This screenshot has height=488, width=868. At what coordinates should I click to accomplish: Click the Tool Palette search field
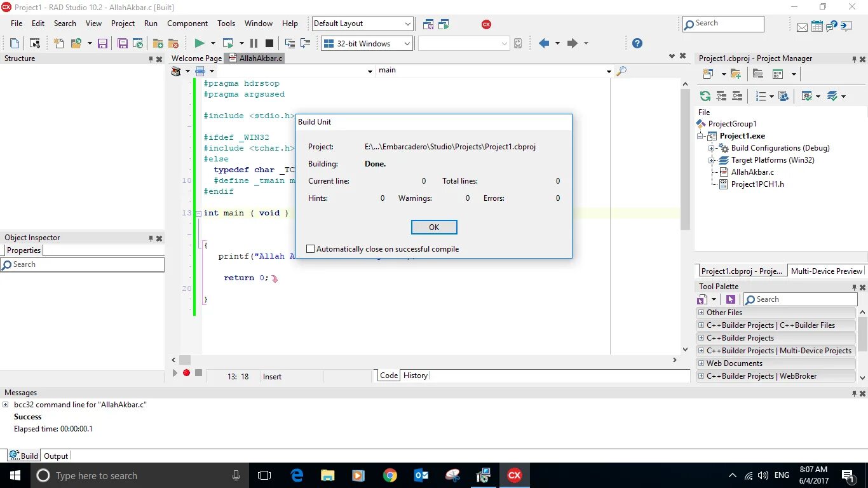click(x=800, y=299)
